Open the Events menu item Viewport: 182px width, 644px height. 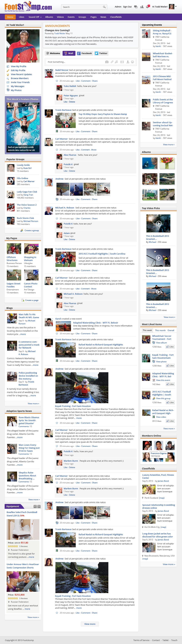71,17
